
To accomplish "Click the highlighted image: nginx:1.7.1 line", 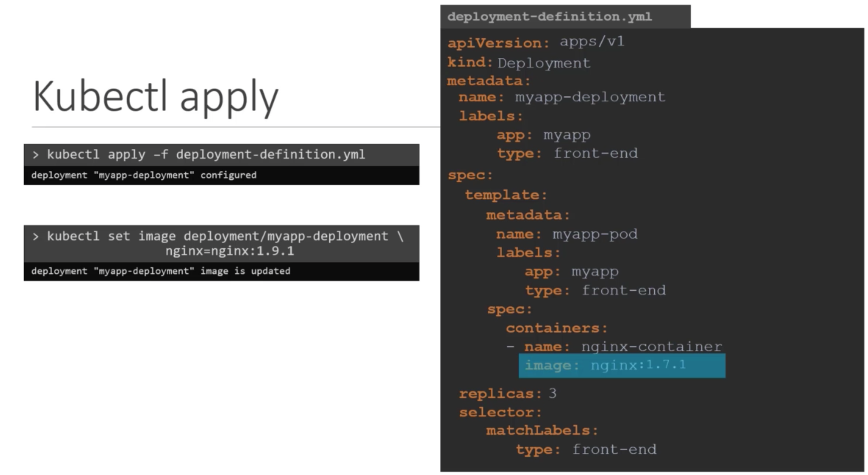I will [x=621, y=365].
